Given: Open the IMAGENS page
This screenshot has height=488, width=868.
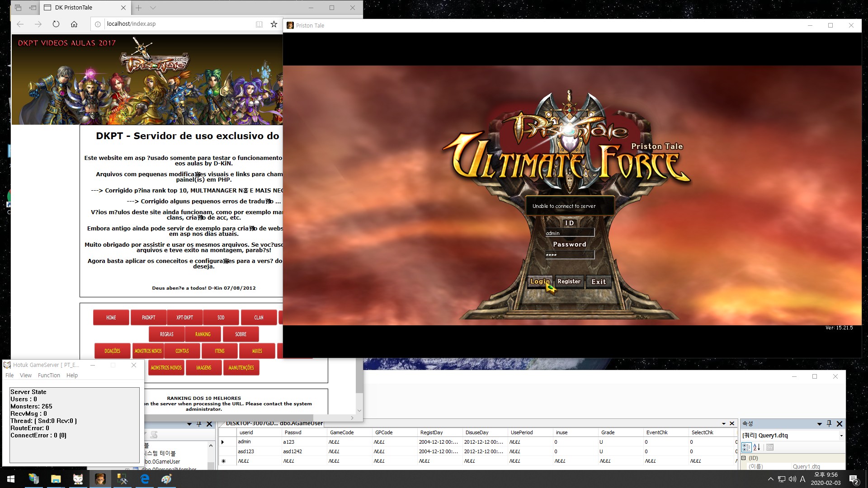Looking at the screenshot, I should pos(204,368).
